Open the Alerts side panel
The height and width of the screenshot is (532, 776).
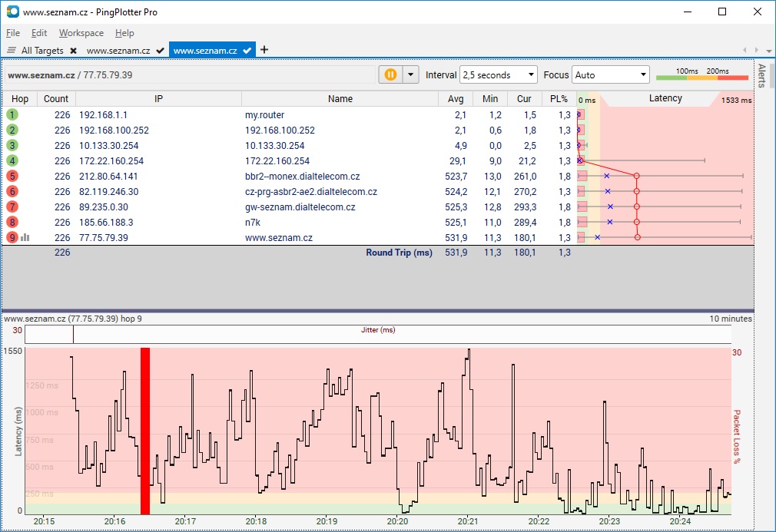761,75
